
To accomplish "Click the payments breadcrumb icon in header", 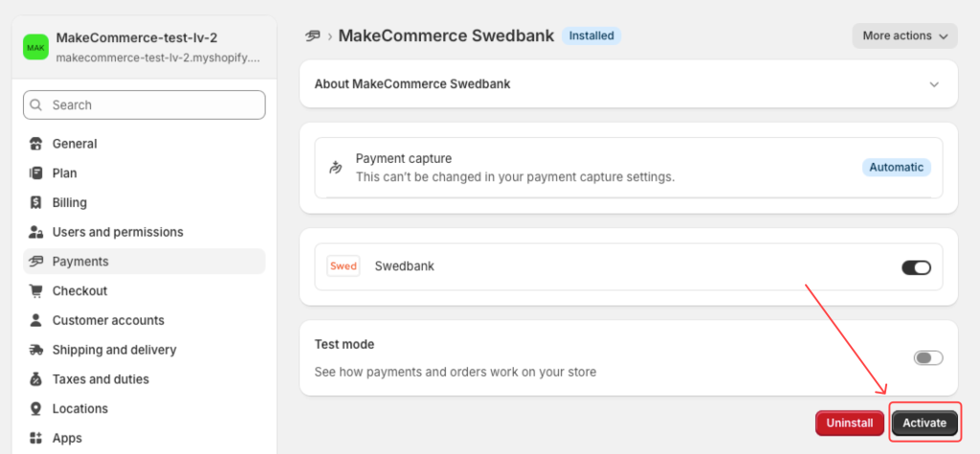I will coord(312,36).
